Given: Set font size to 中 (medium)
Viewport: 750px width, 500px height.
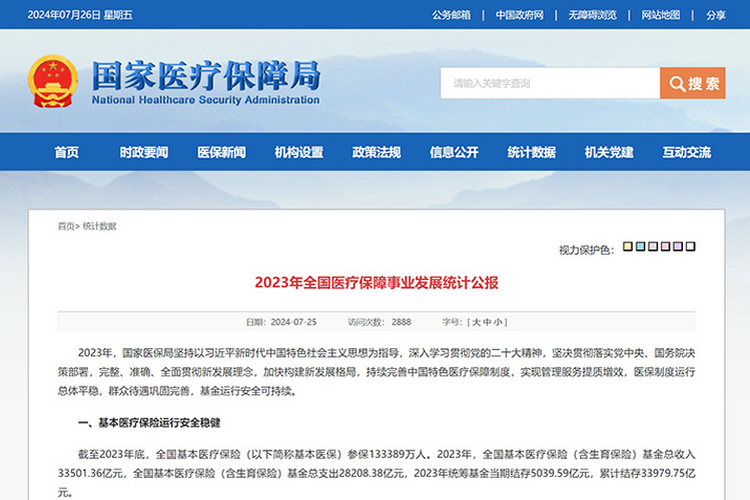Looking at the screenshot, I should [x=487, y=322].
